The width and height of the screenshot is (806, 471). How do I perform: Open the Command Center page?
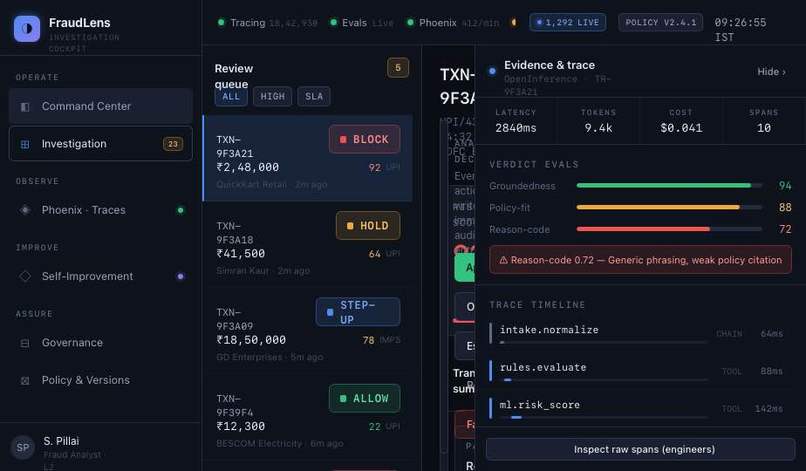pyautogui.click(x=101, y=106)
